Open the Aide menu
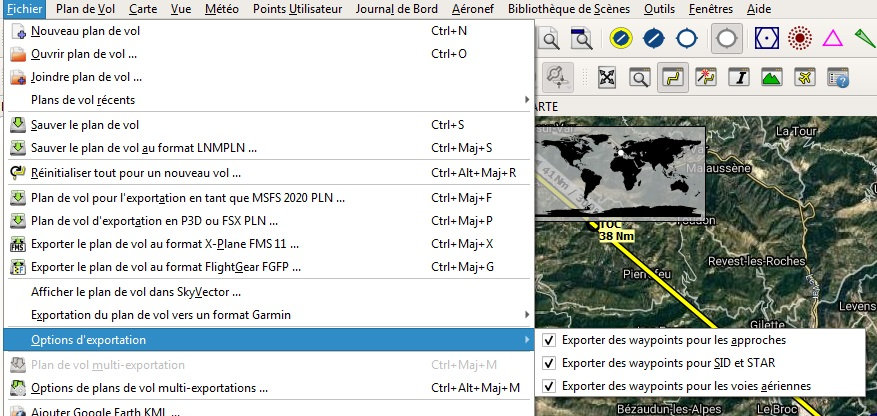 pos(759,9)
